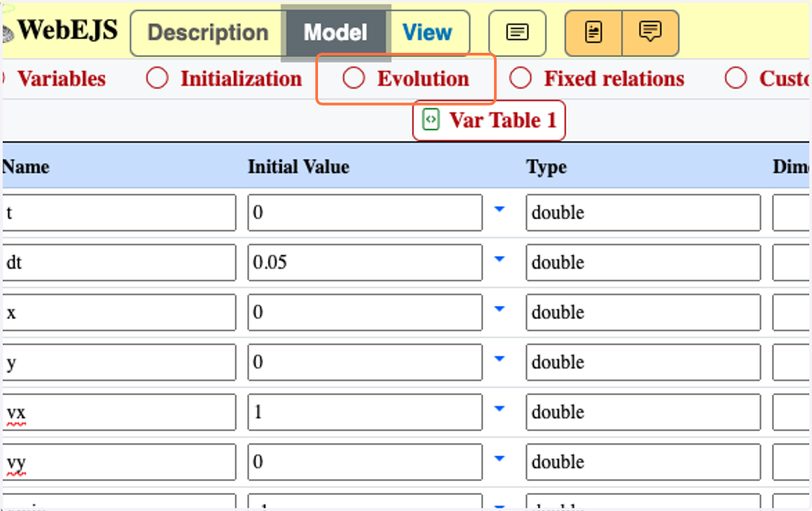Click the dimension field in the vx row
Viewport: 812px width, 511px height.
(x=792, y=412)
